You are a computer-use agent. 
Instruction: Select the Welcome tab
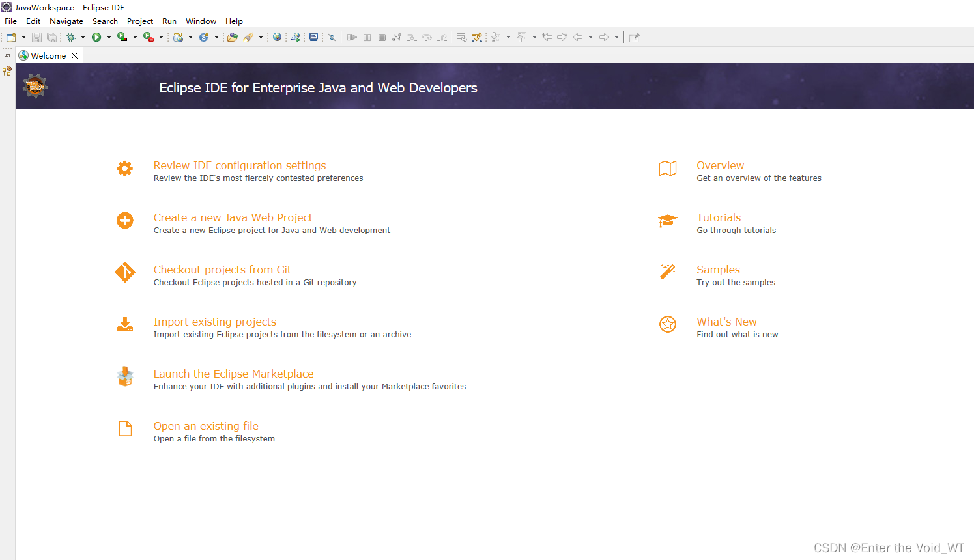point(48,55)
